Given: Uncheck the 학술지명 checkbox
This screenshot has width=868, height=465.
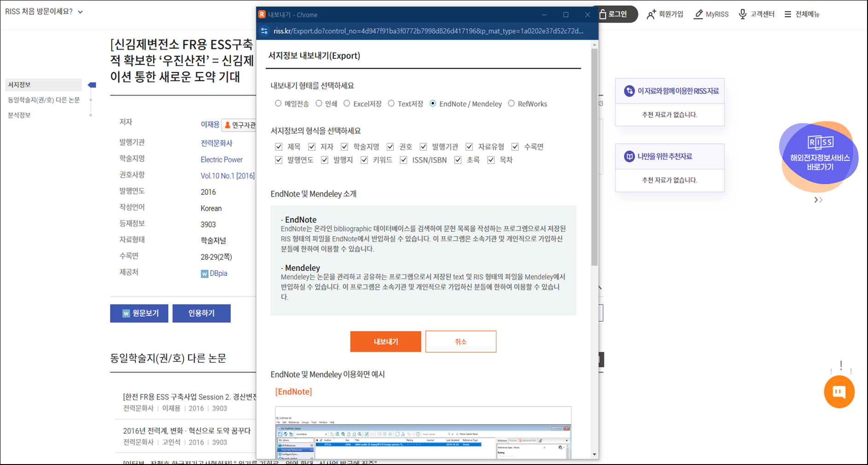Looking at the screenshot, I should point(344,146).
